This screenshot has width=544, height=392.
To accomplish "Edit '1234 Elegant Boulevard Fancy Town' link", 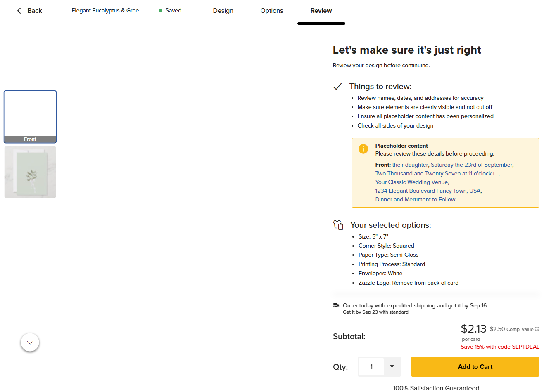I will tap(428, 191).
